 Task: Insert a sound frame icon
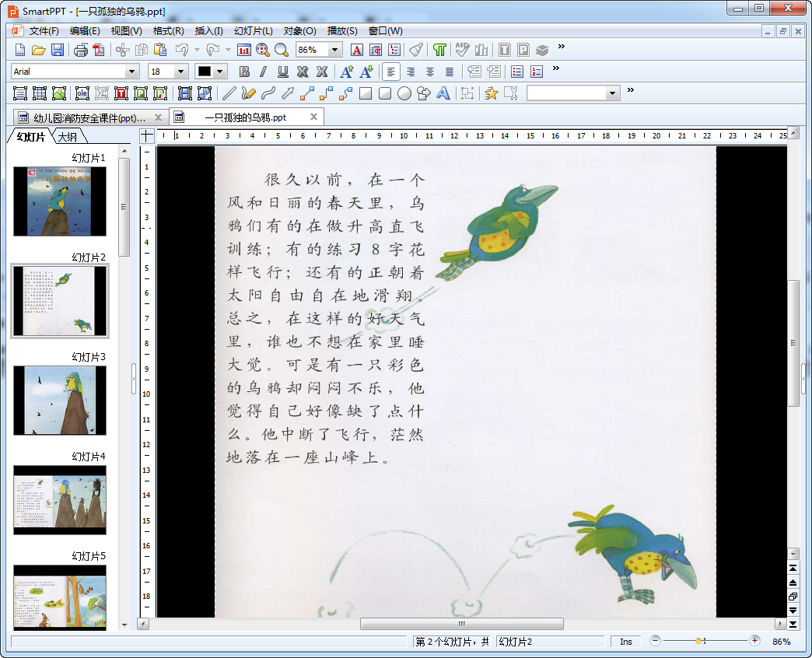[x=205, y=93]
